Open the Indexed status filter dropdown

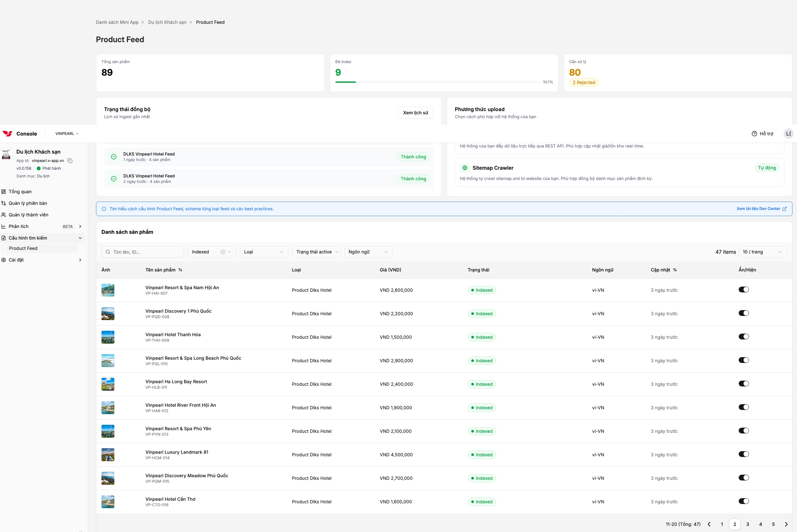pyautogui.click(x=212, y=252)
